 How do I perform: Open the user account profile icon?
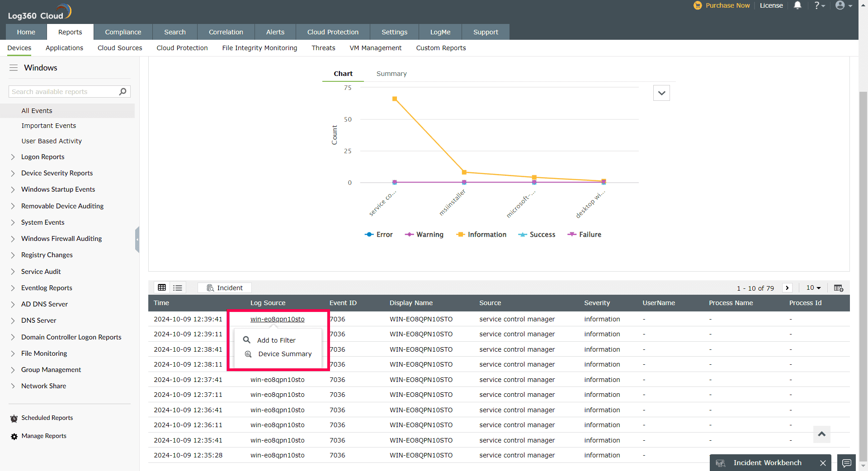(x=840, y=5)
